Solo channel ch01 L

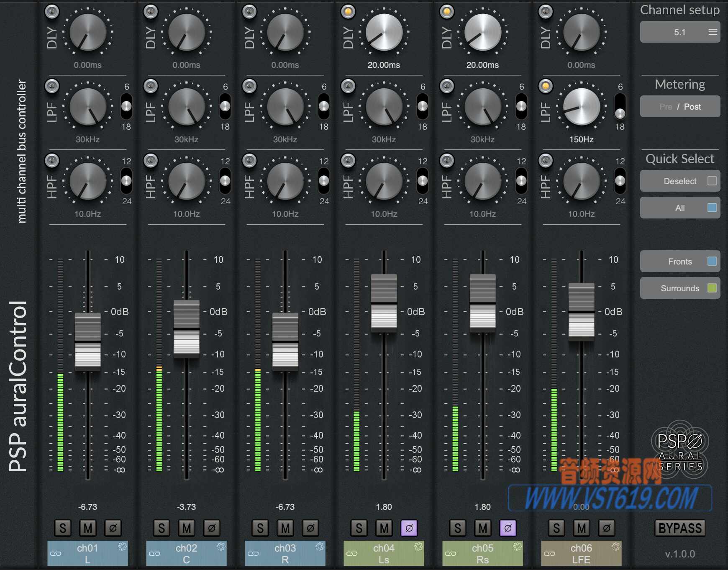pyautogui.click(x=63, y=528)
